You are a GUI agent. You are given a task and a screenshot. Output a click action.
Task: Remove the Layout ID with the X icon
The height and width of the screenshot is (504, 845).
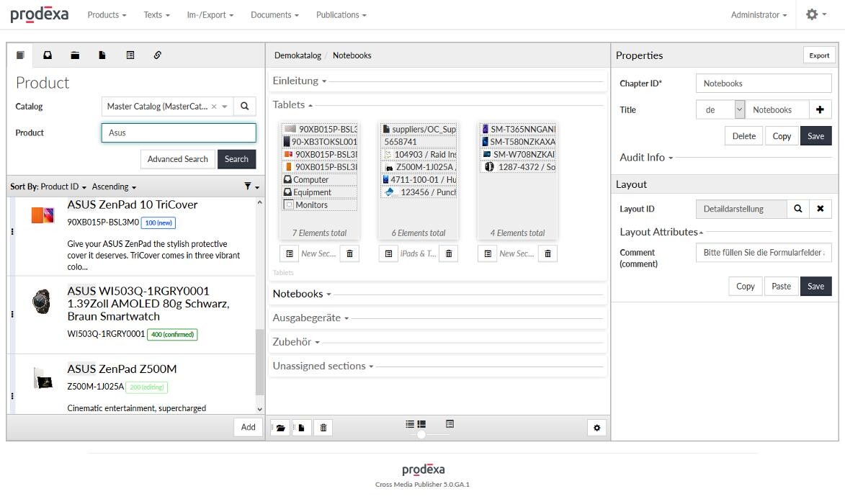[820, 209]
